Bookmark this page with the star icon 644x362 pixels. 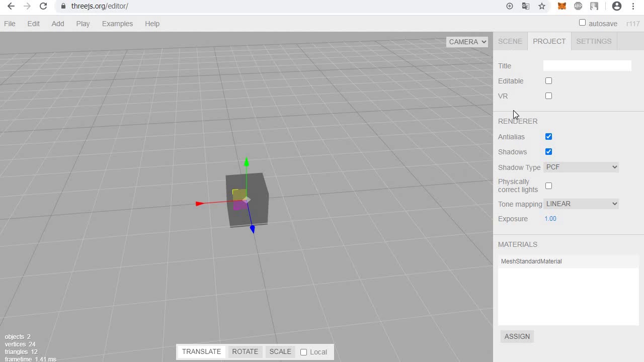click(542, 6)
